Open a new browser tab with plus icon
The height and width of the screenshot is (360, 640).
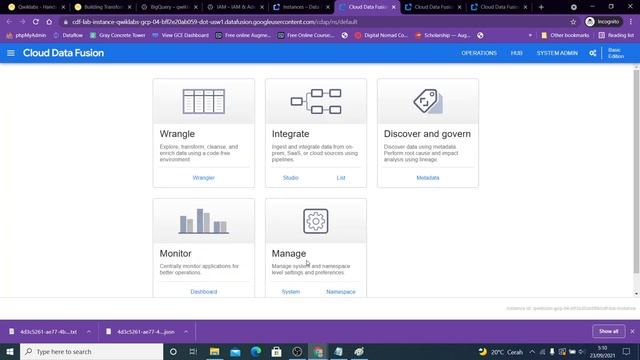[x=541, y=7]
